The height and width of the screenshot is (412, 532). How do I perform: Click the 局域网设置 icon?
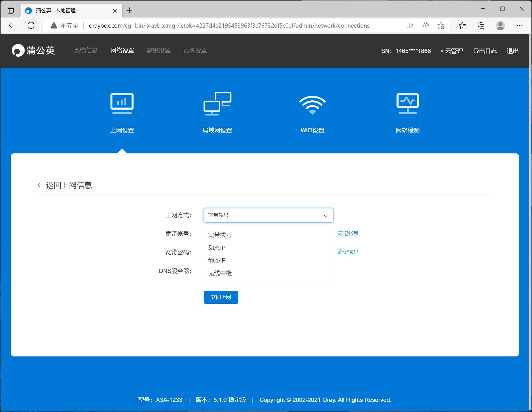(217, 103)
